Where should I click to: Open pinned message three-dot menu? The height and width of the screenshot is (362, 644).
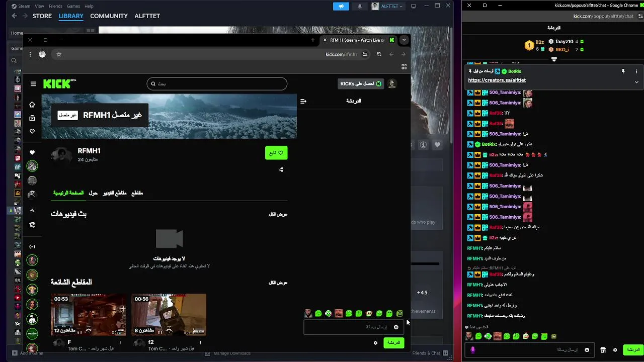click(636, 71)
